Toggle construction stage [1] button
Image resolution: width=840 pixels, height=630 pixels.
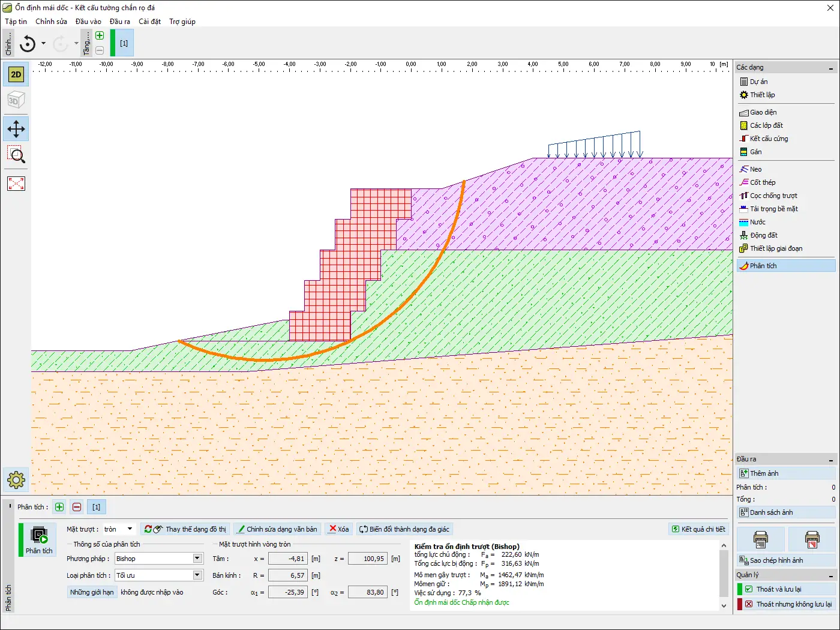[x=124, y=43]
